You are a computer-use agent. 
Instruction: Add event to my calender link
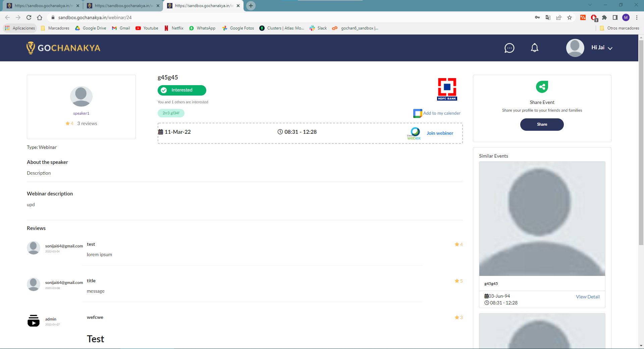(x=442, y=113)
